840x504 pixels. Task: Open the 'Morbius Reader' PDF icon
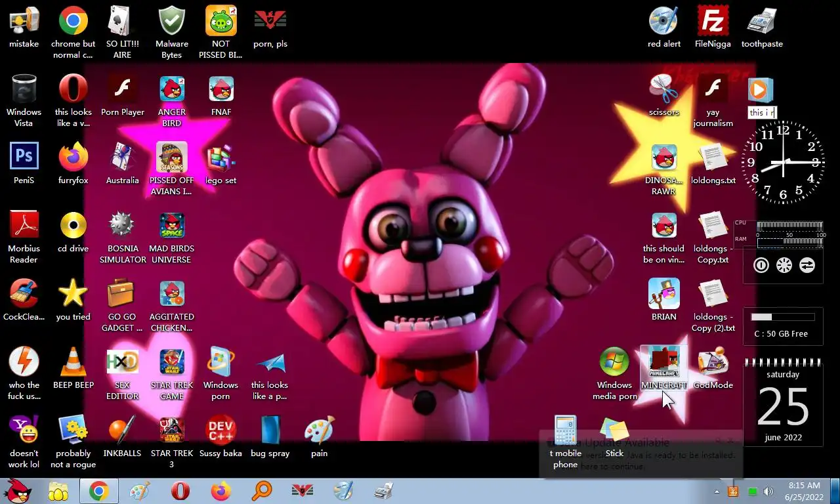coord(24,238)
